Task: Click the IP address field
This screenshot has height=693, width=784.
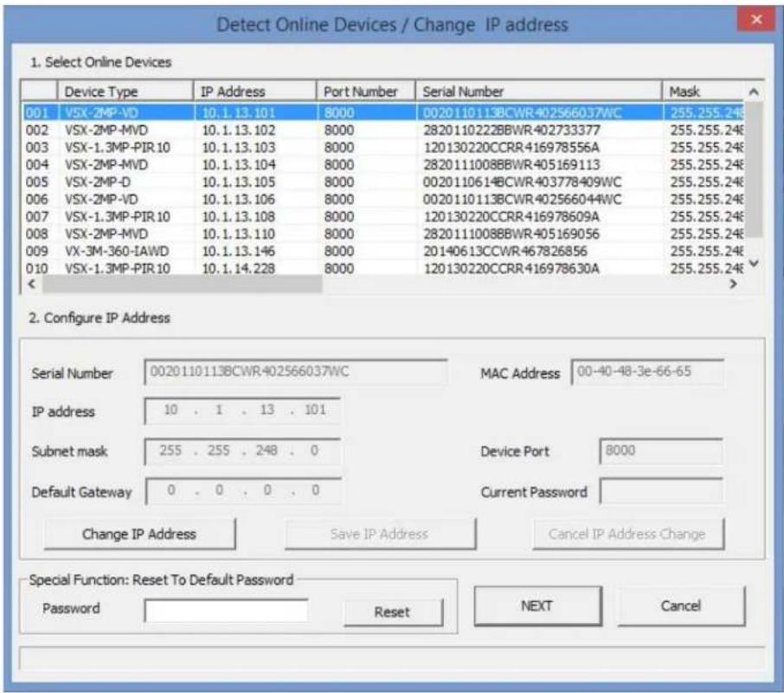Action: pyautogui.click(x=242, y=411)
